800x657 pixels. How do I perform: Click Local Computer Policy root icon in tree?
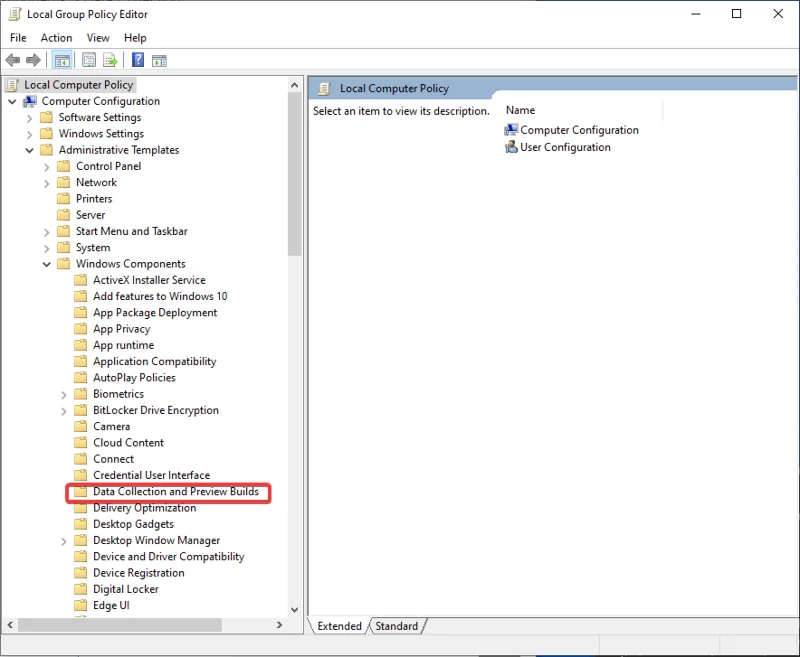[x=14, y=85]
